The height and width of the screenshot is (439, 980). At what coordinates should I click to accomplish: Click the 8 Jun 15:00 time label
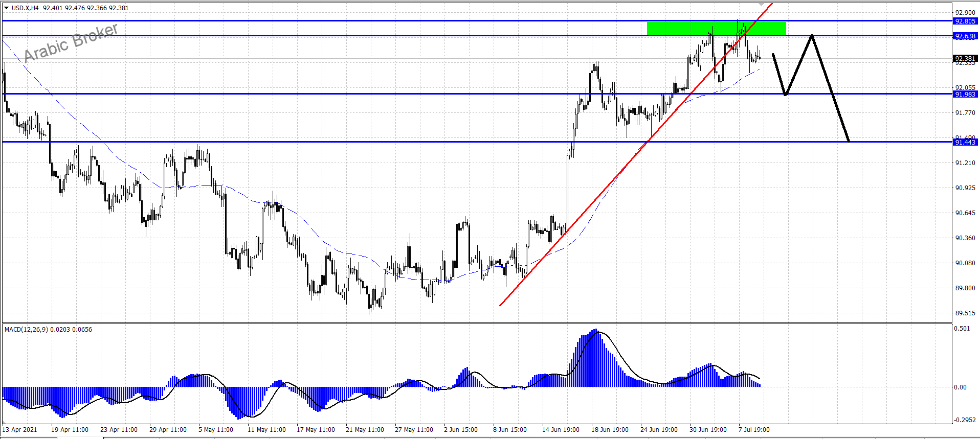coord(510,430)
